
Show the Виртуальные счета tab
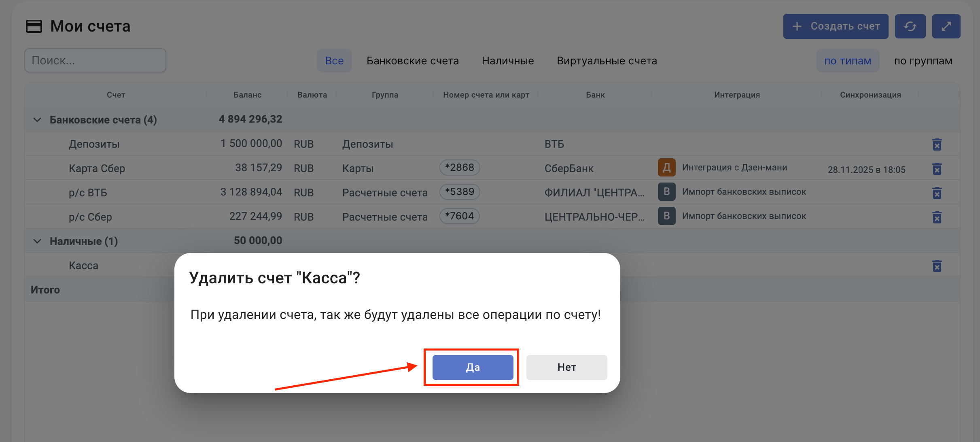click(607, 61)
